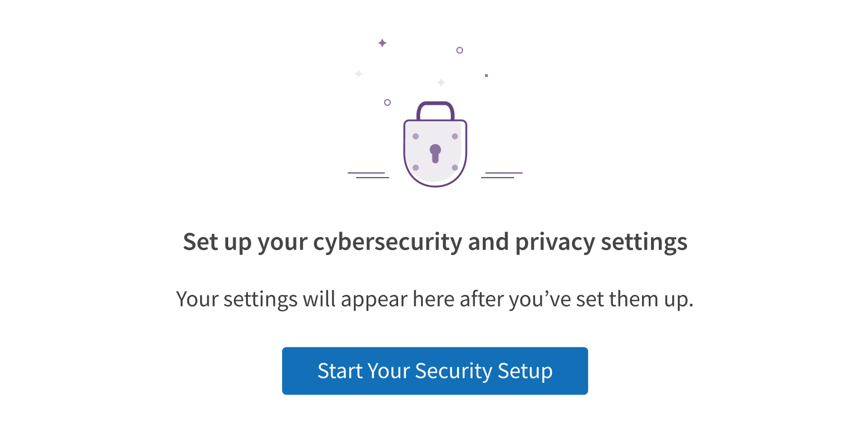
Task: Click the top-left rivet dot on the padlock
Action: [x=415, y=136]
